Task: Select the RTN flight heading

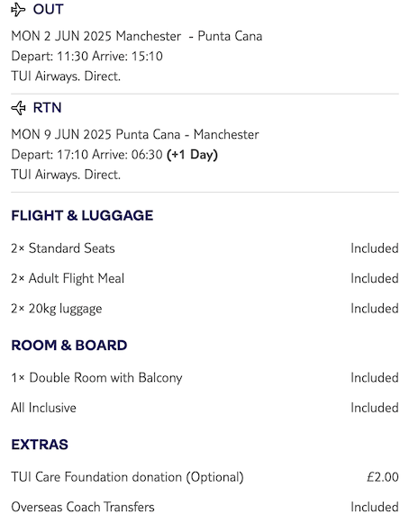Action: [x=47, y=108]
